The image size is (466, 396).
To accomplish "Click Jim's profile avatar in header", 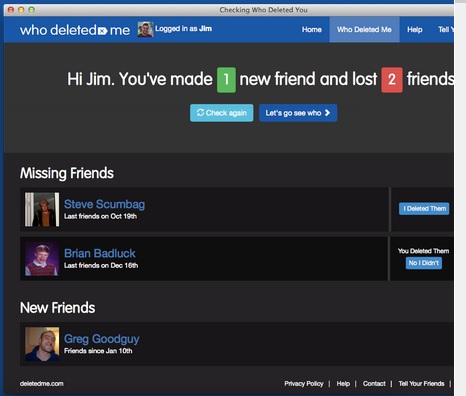I will 146,29.
